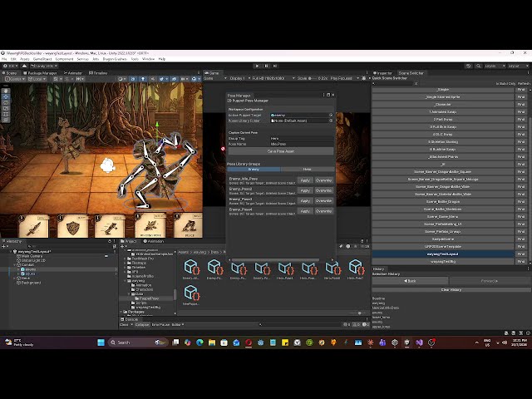Screen dimensions: 532x399
Task: Select the Rect tool in Scene overlay
Action: click(6, 114)
